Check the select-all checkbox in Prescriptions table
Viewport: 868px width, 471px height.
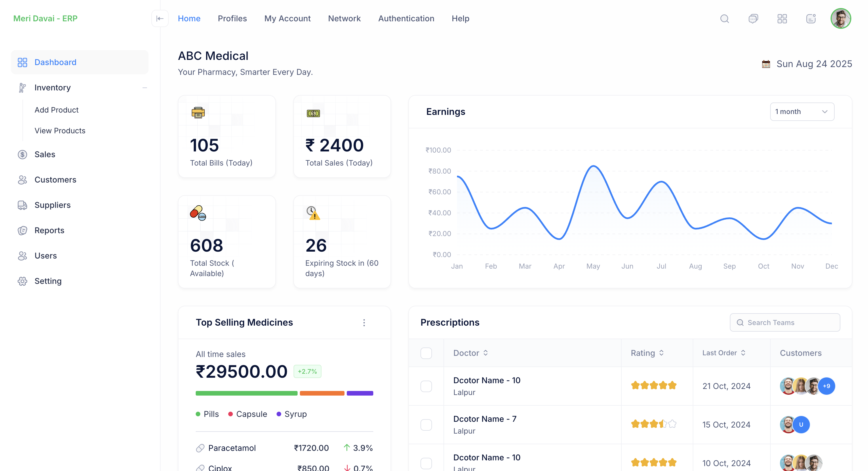[426, 353]
